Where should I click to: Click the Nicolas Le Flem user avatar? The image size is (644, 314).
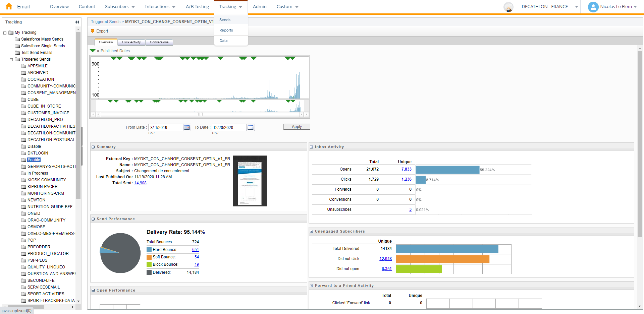pyautogui.click(x=593, y=7)
